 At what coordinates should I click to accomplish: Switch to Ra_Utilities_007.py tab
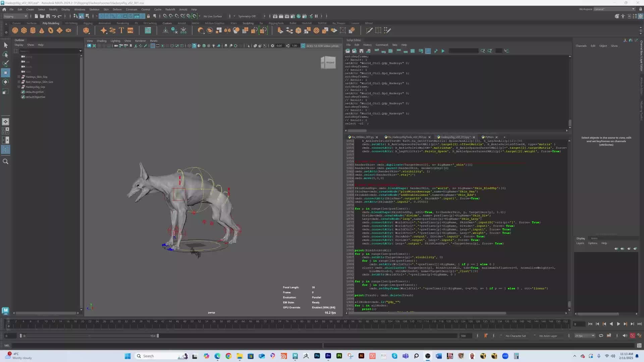click(362, 137)
